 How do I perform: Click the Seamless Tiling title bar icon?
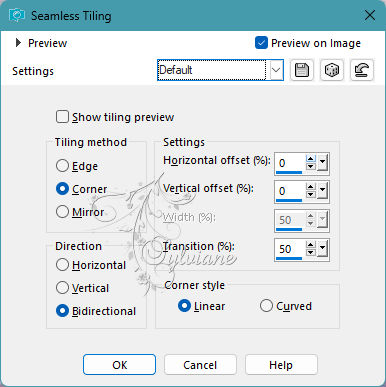[17, 15]
